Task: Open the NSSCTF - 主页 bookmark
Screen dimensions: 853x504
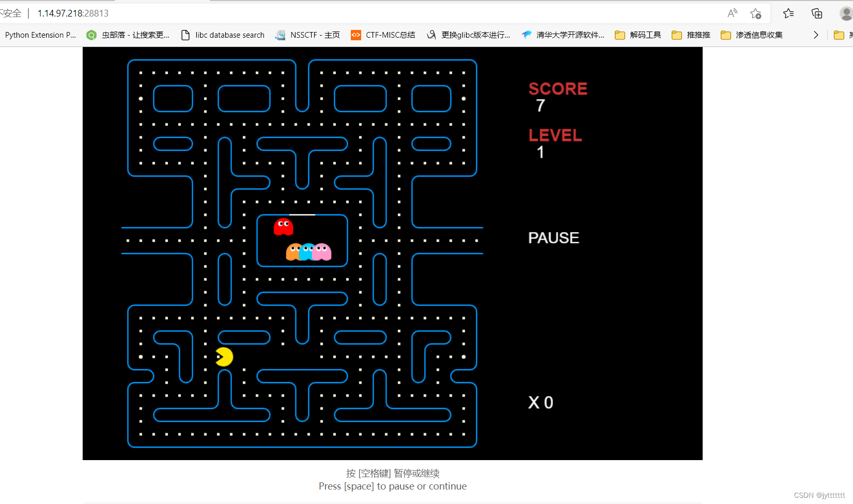Action: (x=308, y=35)
